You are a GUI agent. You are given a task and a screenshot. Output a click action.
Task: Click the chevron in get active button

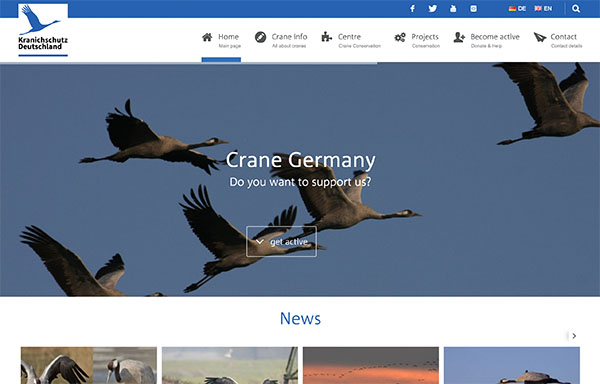pyautogui.click(x=259, y=242)
